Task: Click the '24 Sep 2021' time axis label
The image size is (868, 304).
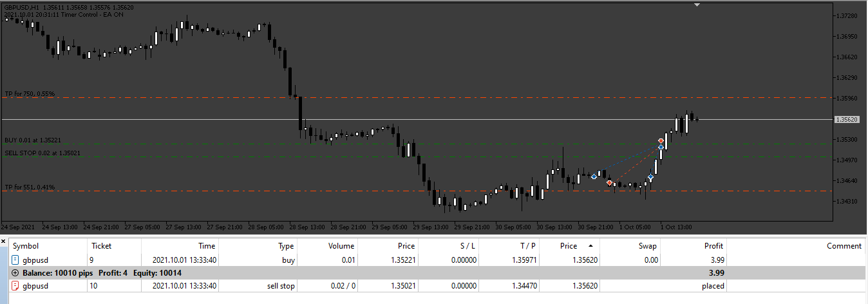Action: [17, 227]
